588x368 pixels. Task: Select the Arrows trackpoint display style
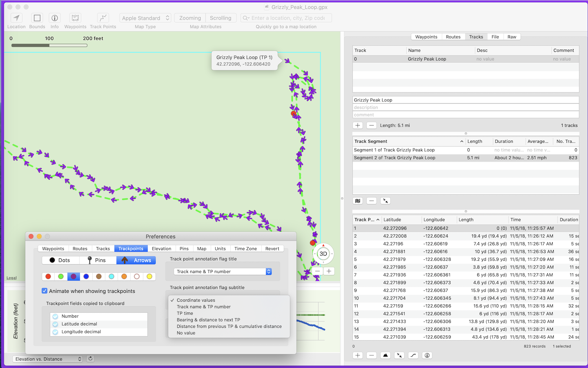coord(136,260)
